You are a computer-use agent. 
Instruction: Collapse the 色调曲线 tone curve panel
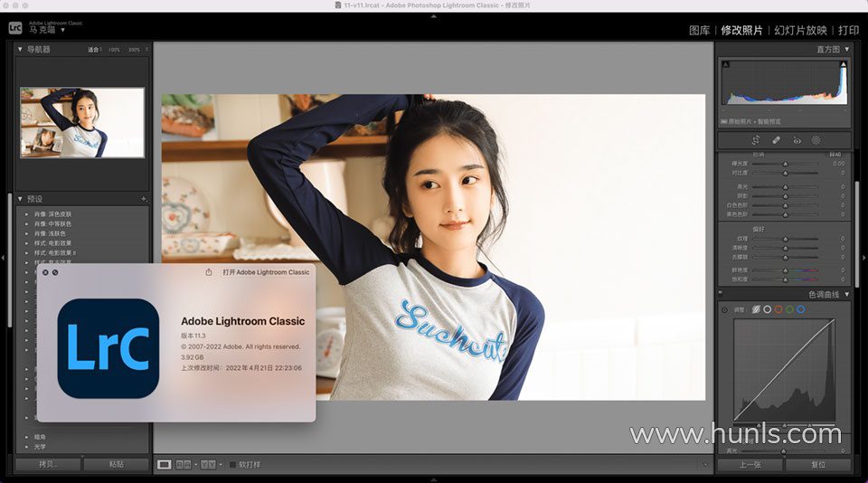pyautogui.click(x=846, y=294)
